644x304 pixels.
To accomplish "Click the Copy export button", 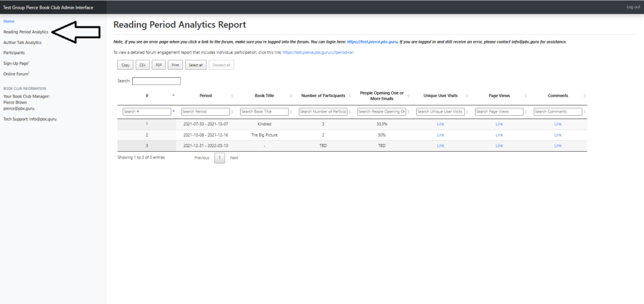I will [x=125, y=65].
